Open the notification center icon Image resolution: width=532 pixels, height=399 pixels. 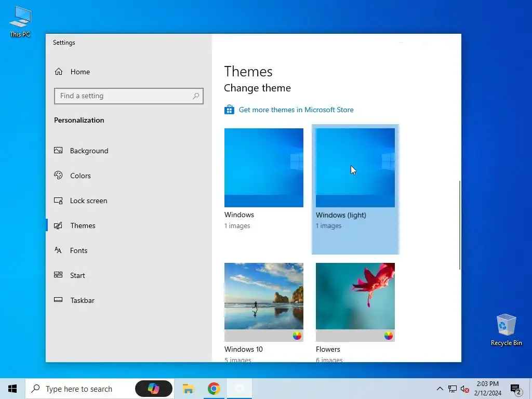pos(516,389)
